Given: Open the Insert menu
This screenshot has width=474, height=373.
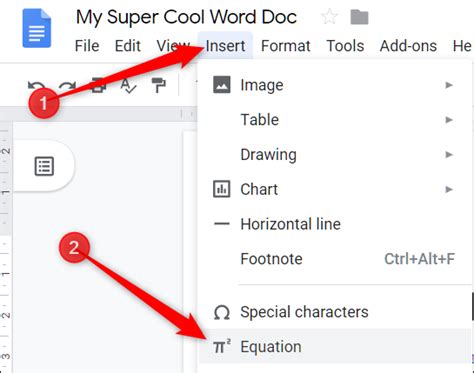Looking at the screenshot, I should tap(225, 46).
